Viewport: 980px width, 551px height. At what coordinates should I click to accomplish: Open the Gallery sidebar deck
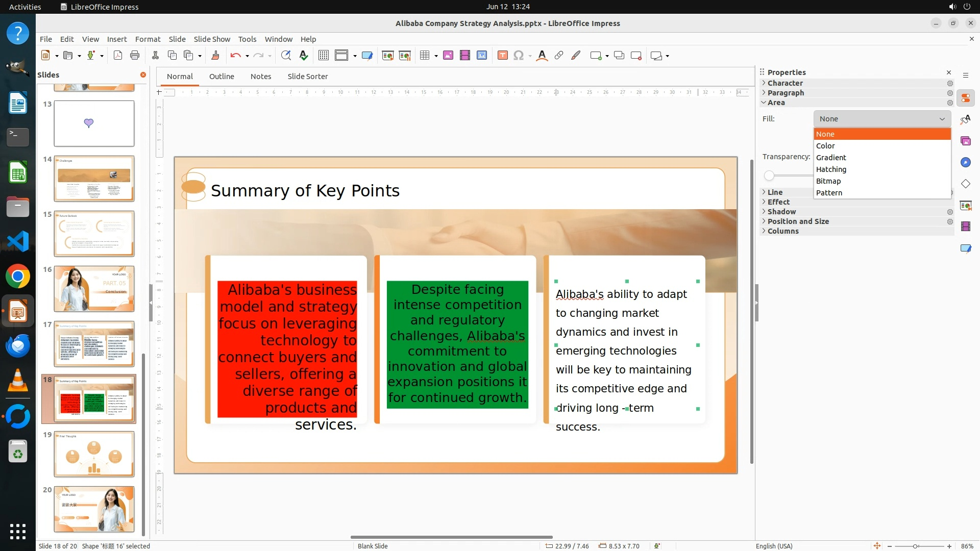(965, 141)
